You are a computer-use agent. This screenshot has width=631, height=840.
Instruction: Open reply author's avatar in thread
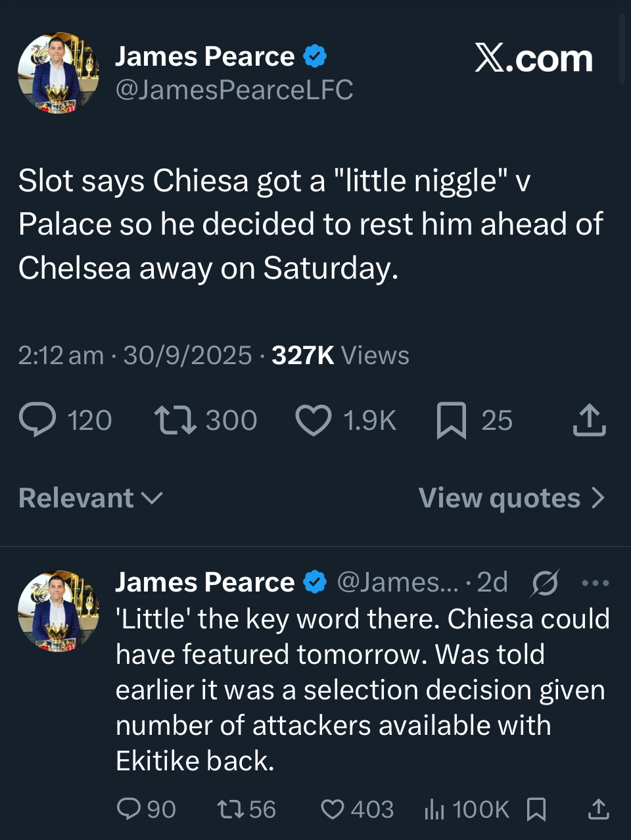pyautogui.click(x=58, y=611)
